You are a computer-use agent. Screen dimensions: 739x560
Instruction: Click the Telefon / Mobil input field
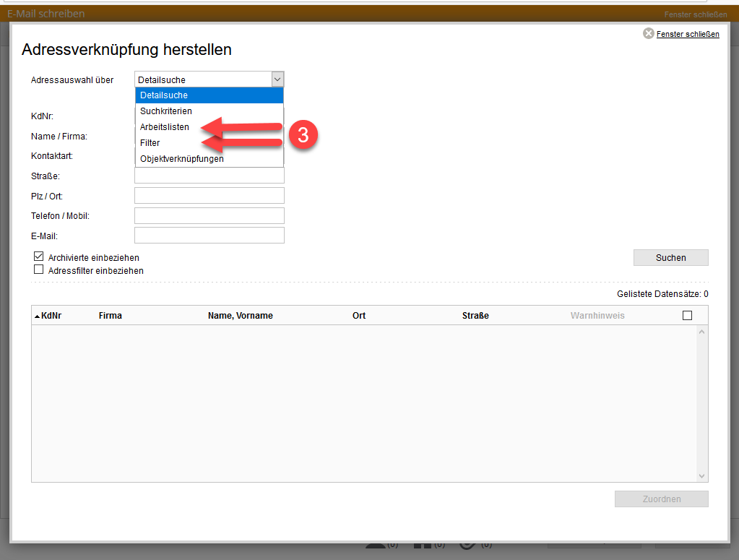point(209,216)
